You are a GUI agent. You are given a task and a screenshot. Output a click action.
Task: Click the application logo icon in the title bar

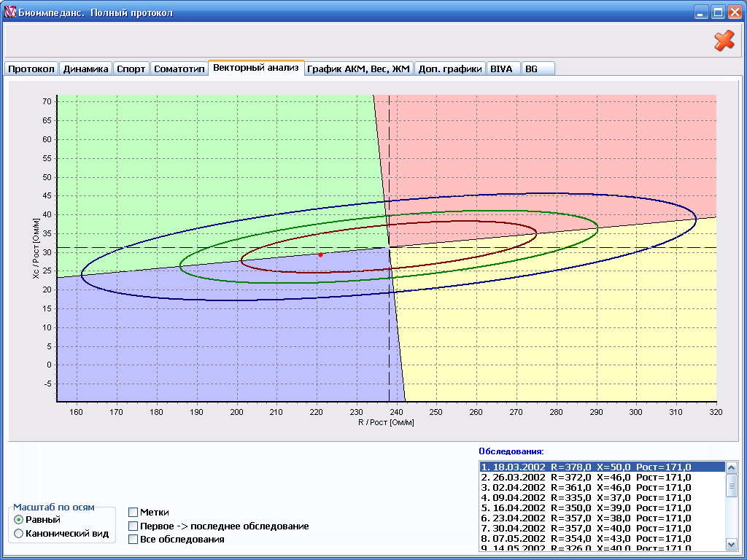click(10, 12)
